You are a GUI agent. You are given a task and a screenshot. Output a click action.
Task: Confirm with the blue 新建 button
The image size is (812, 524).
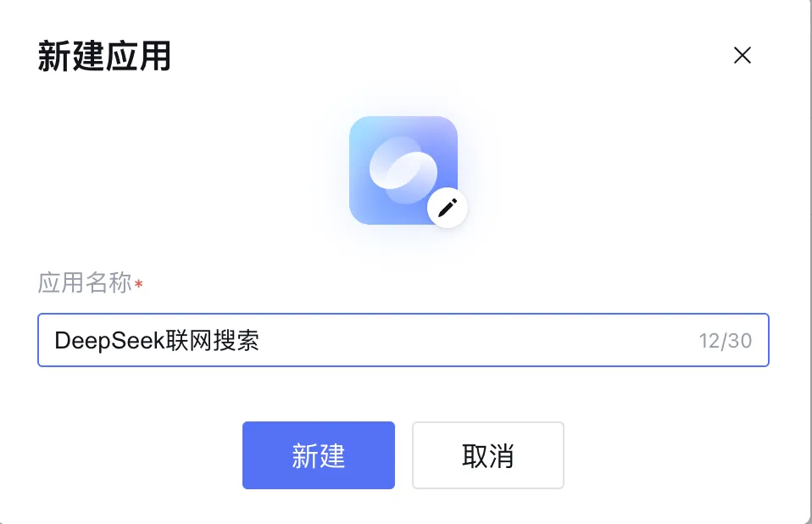[319, 455]
